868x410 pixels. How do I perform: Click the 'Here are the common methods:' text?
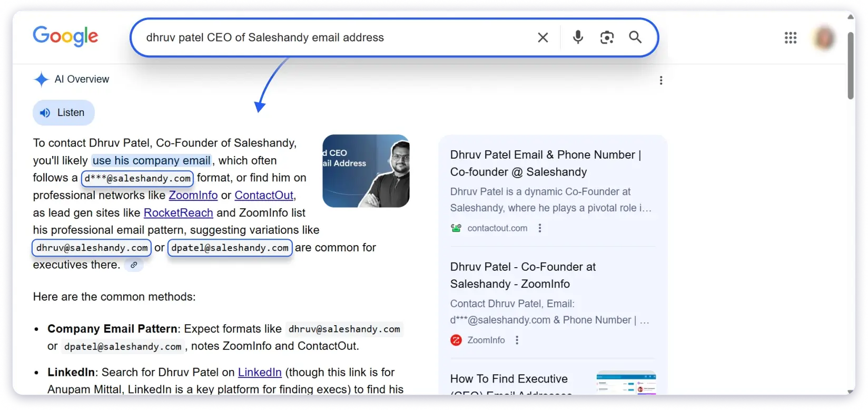click(114, 297)
